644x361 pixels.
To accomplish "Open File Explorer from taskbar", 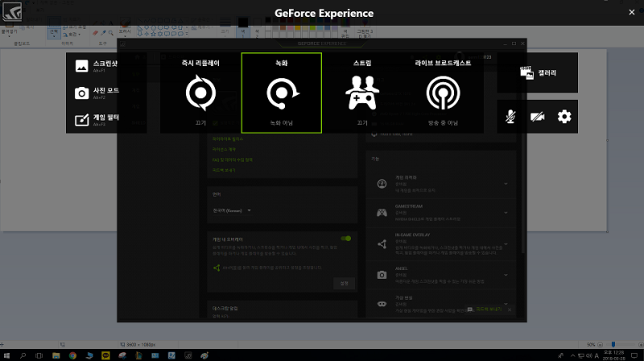I will point(56,355).
